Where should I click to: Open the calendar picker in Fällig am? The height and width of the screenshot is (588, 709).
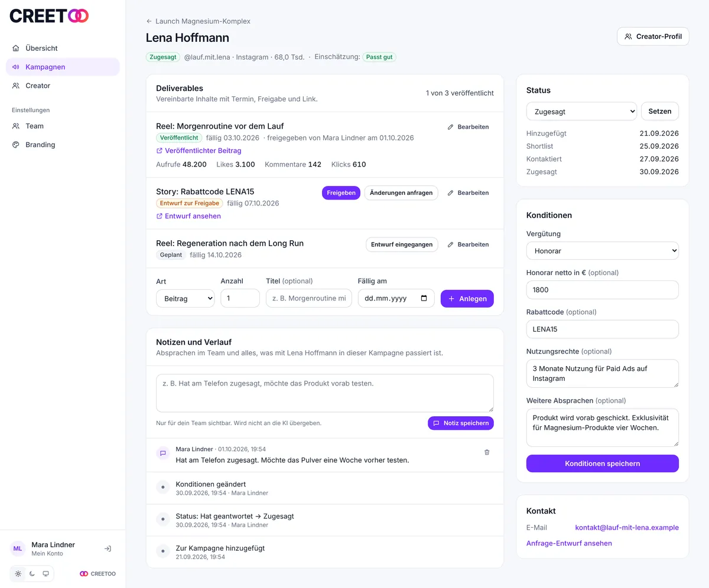click(x=424, y=298)
